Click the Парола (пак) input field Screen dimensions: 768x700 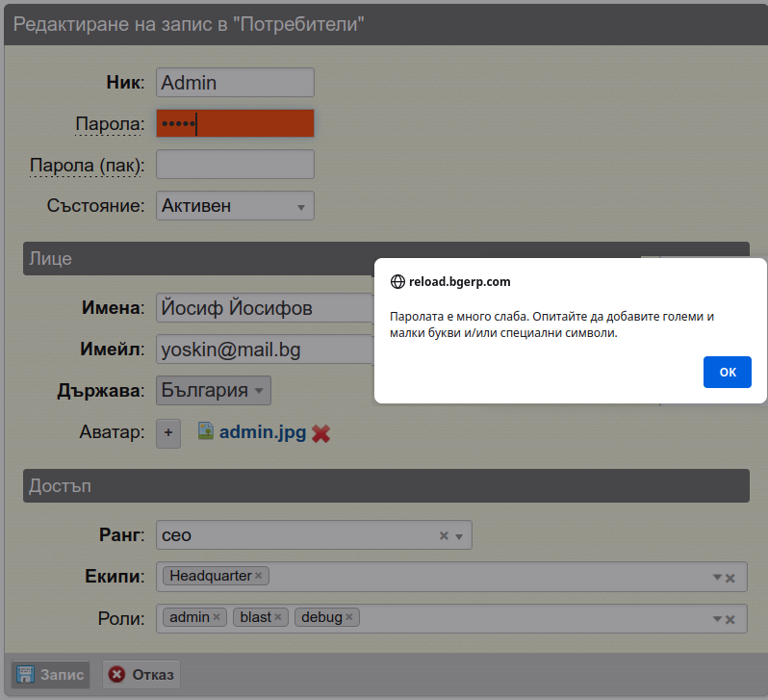(235, 165)
